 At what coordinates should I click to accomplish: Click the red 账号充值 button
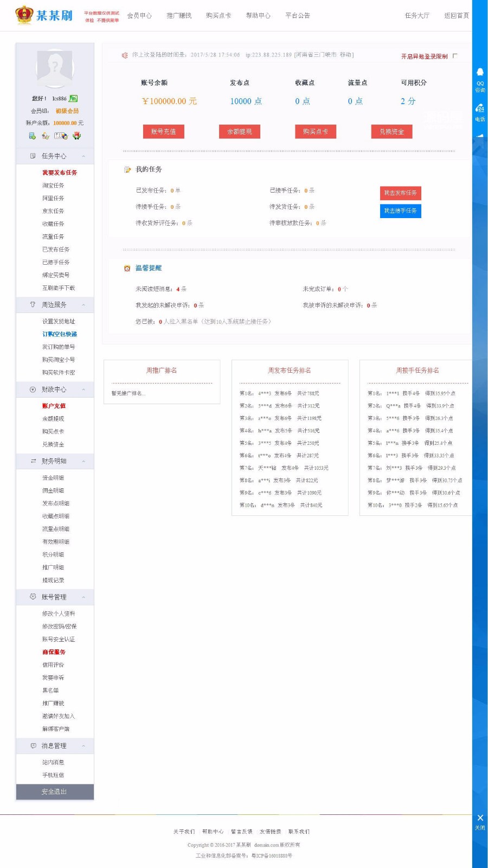[164, 132]
